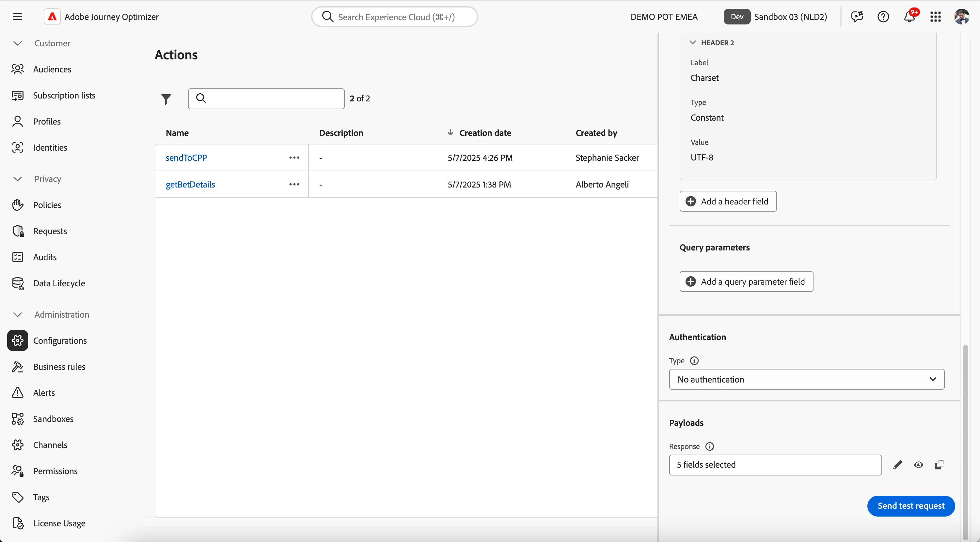Open the notifications bell icon
The width and height of the screenshot is (980, 542).
coord(909,17)
